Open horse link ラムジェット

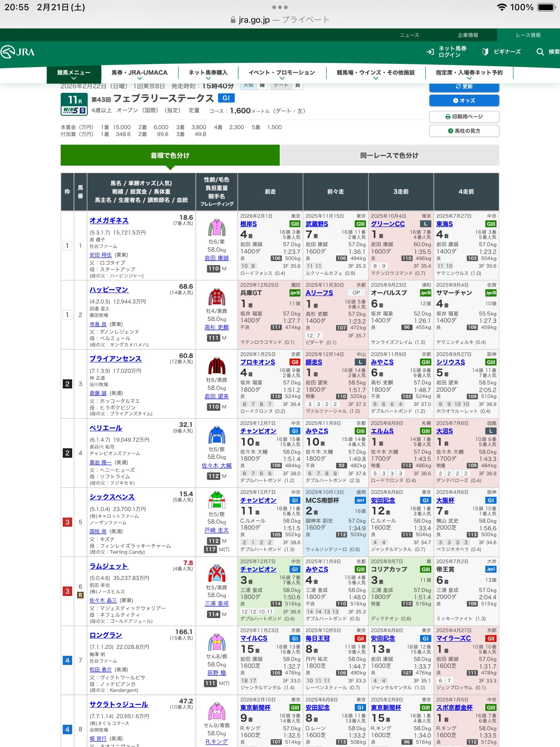click(x=109, y=566)
